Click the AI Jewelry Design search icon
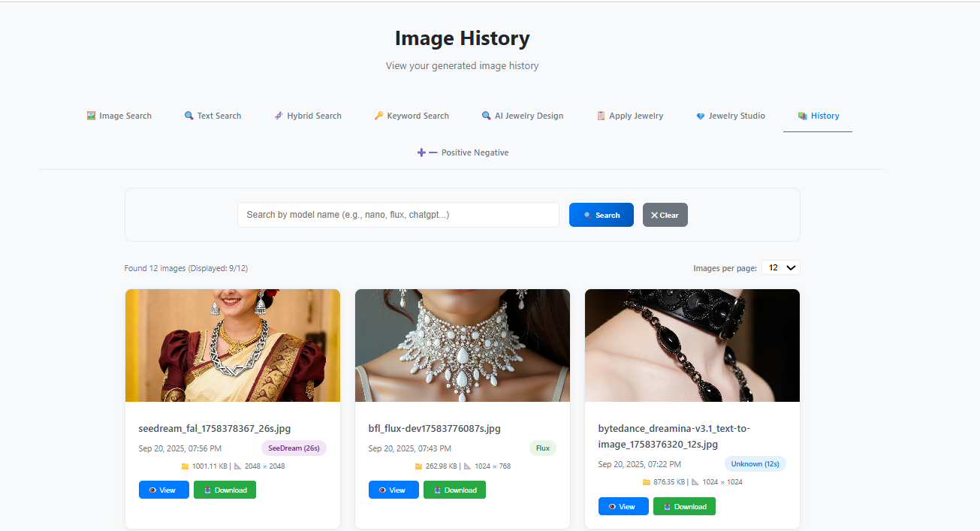 click(x=485, y=115)
